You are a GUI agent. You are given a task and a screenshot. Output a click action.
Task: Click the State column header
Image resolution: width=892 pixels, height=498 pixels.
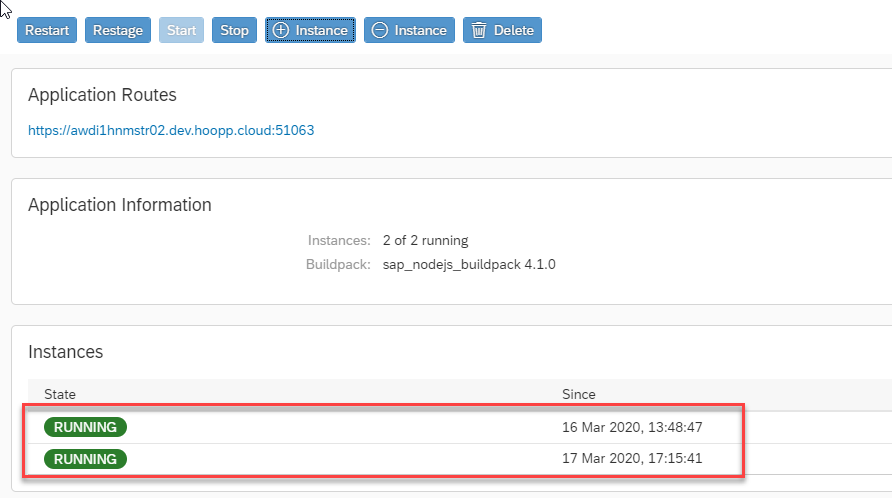tap(60, 394)
